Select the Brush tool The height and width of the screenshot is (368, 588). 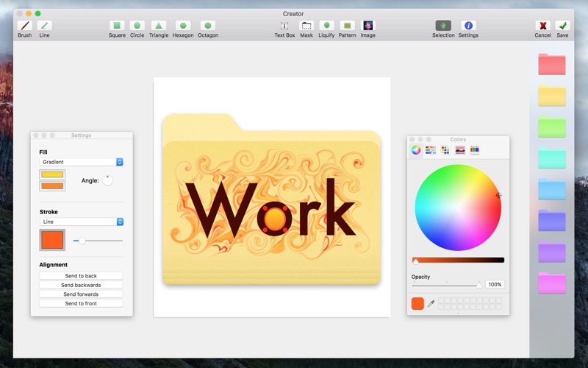point(25,29)
